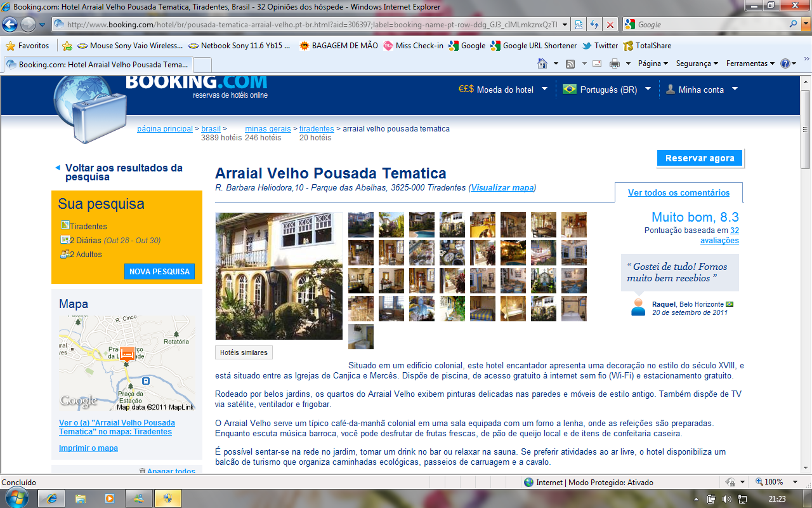Image resolution: width=812 pixels, height=508 pixels.
Task: Open the Ferramentas menu
Action: click(x=750, y=63)
